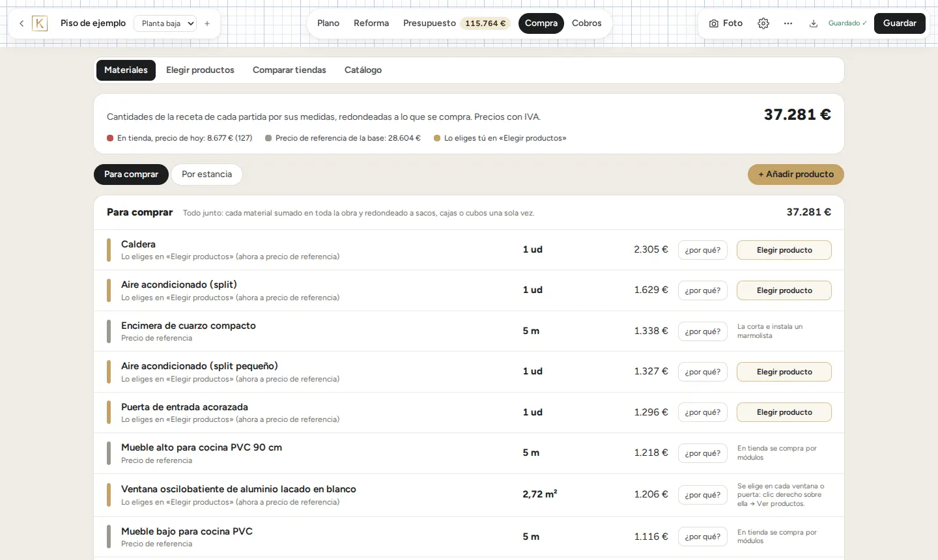Click the download icon

(x=814, y=23)
